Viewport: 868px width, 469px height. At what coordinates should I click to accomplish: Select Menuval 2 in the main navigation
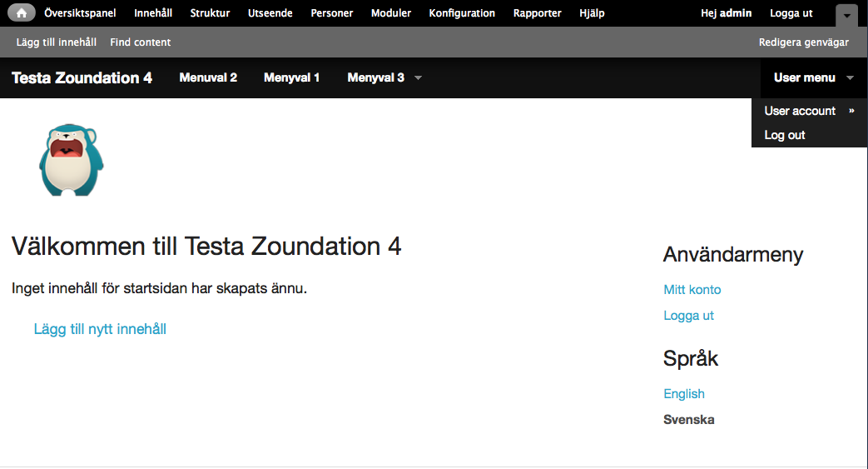(208, 77)
